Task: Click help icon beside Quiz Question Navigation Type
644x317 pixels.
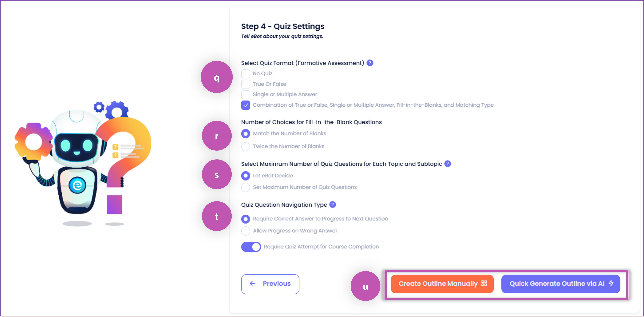Action: pyautogui.click(x=333, y=205)
